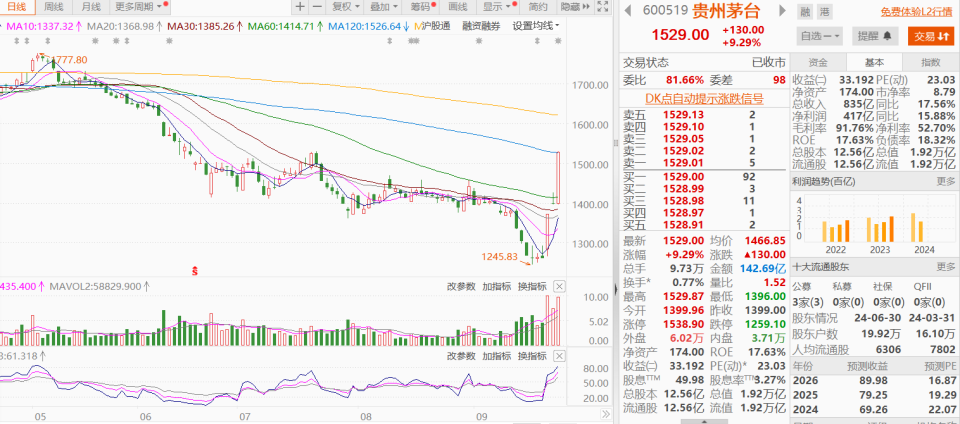This screenshot has height=424, width=960.
Task: Go to previous stock arrow
Action: (627, 10)
